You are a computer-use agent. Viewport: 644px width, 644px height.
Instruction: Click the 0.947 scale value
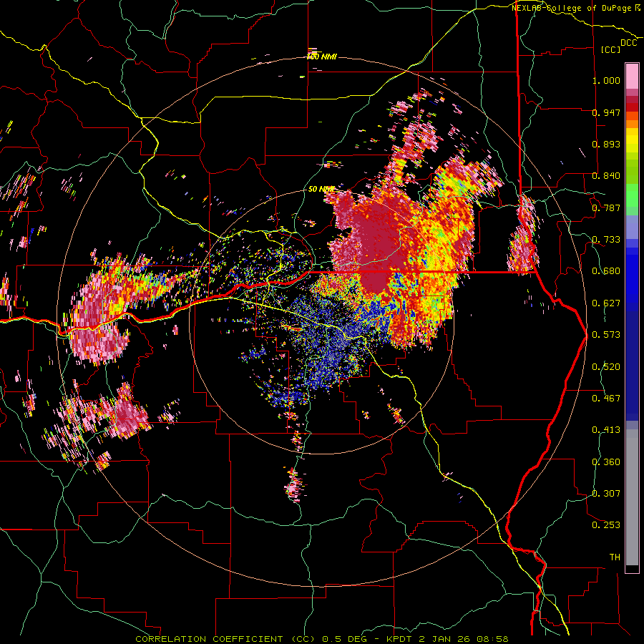point(606,112)
